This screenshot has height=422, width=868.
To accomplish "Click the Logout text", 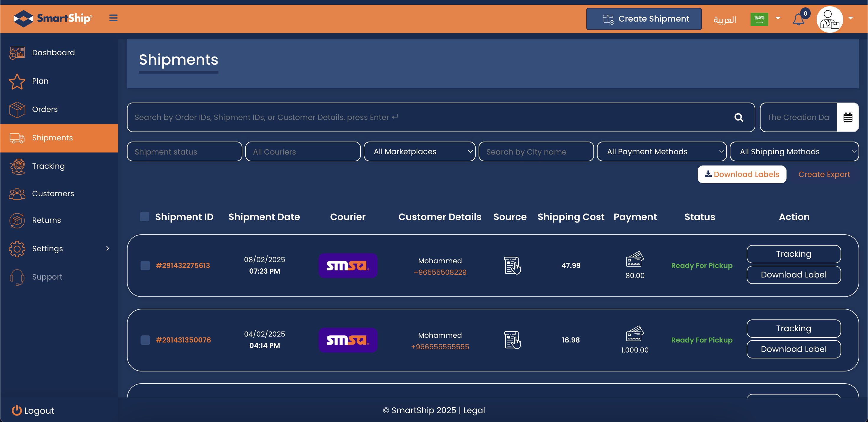I will click(x=39, y=410).
